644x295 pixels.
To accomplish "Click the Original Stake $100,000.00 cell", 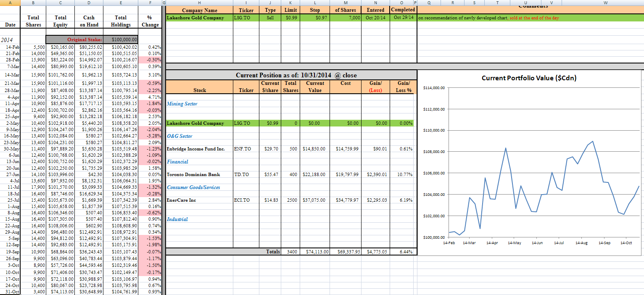I will point(121,40).
